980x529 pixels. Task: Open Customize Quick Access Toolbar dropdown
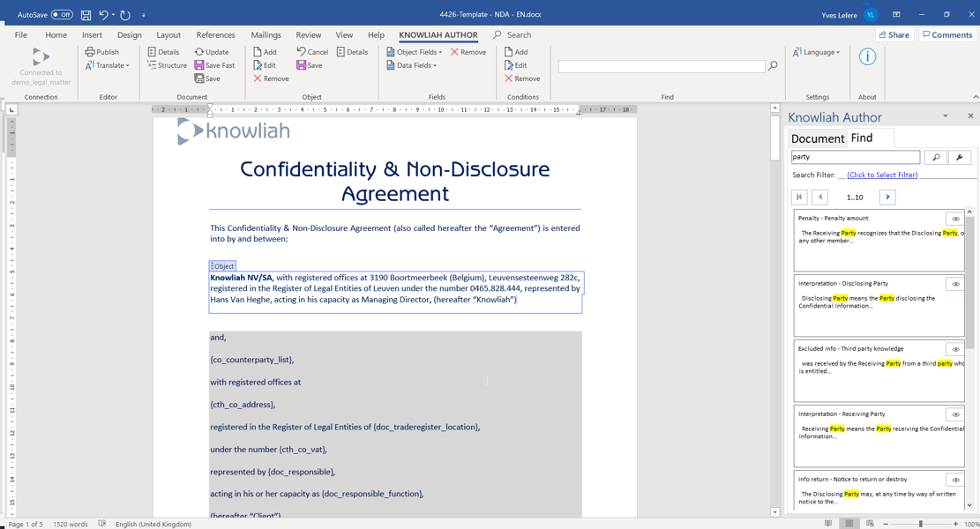pos(143,14)
